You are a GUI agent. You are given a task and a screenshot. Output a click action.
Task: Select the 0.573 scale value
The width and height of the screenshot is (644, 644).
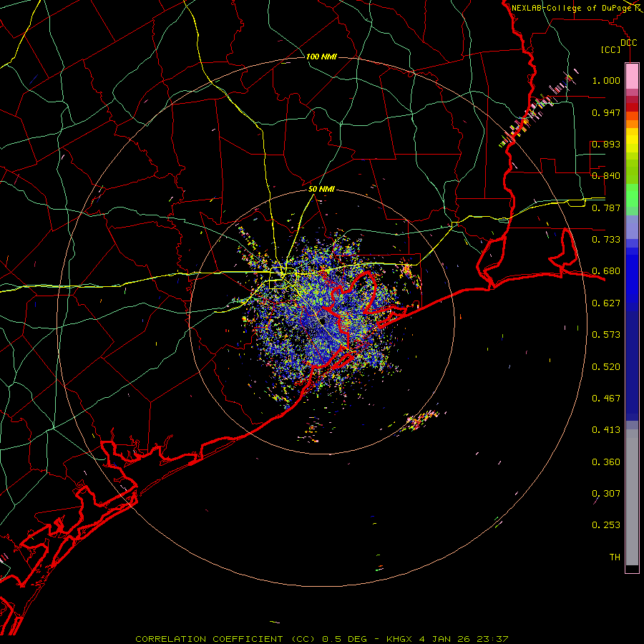click(x=606, y=335)
